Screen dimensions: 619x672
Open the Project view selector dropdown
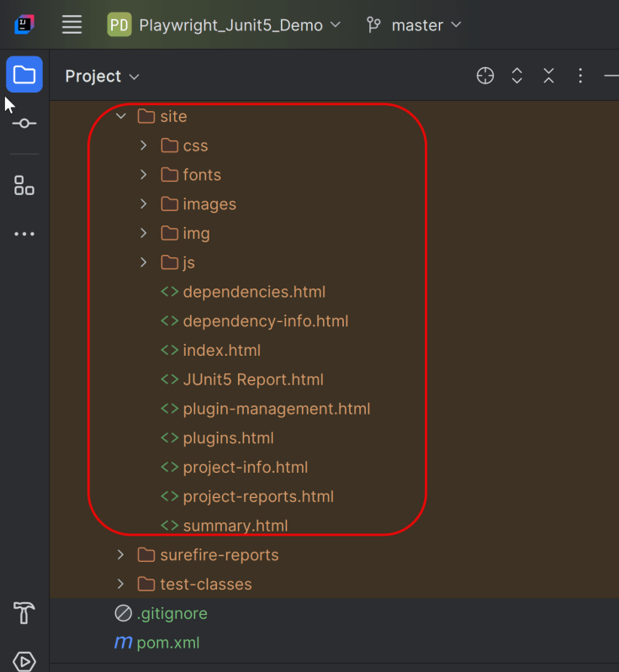(x=102, y=77)
